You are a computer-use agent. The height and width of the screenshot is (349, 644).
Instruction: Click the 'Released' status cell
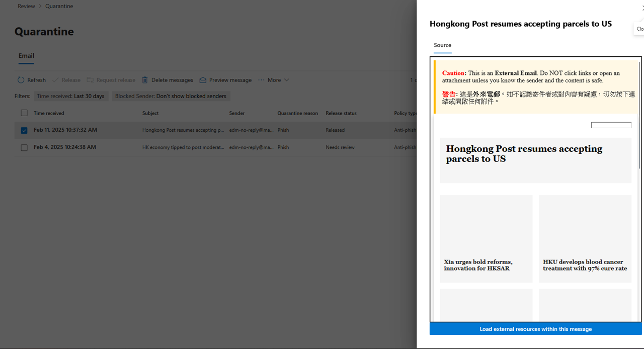(335, 130)
